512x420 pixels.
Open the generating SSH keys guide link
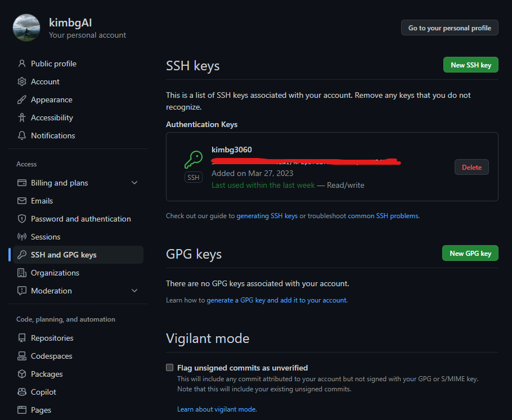[267, 216]
